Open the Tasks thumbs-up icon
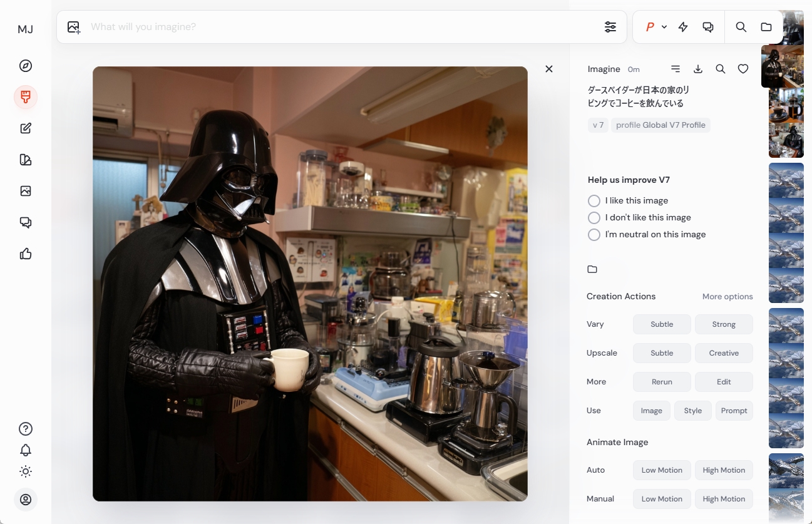This screenshot has width=812, height=524. 26,254
